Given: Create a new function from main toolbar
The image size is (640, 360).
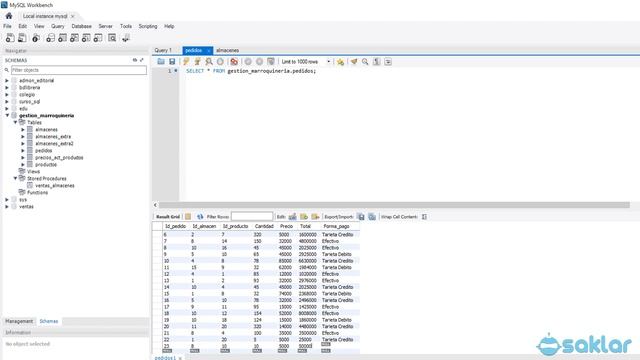Looking at the screenshot, I should [x=98, y=38].
